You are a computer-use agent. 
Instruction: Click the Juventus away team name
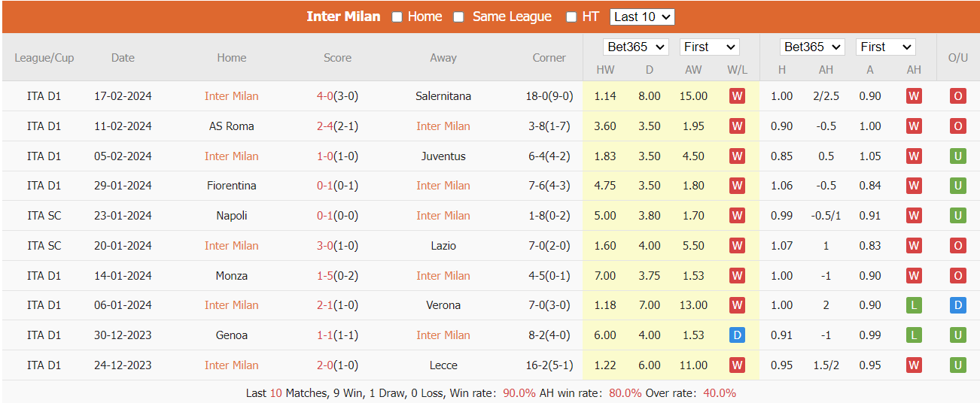pyautogui.click(x=443, y=156)
